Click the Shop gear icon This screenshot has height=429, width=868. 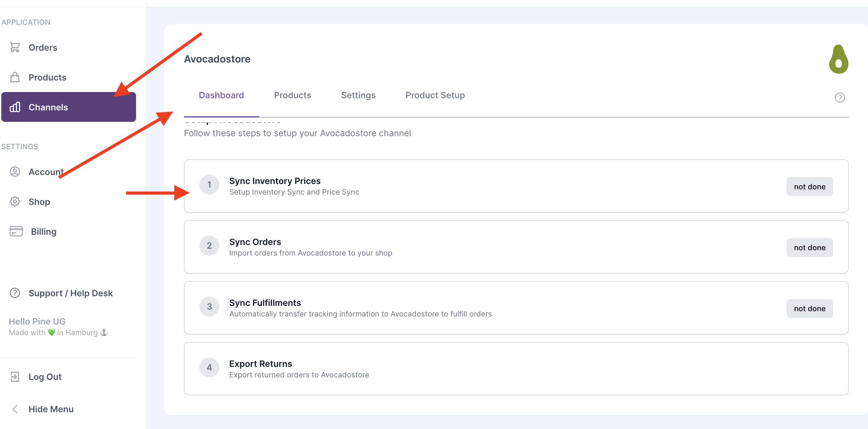point(15,202)
